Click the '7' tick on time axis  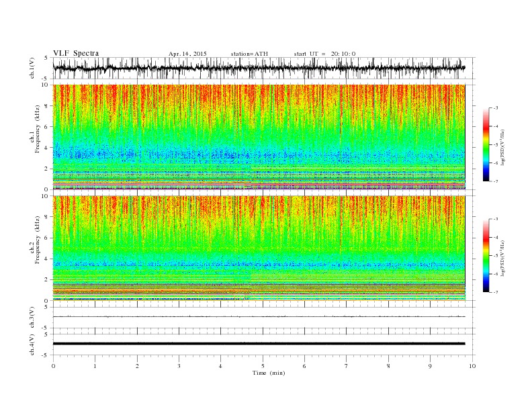(x=347, y=366)
